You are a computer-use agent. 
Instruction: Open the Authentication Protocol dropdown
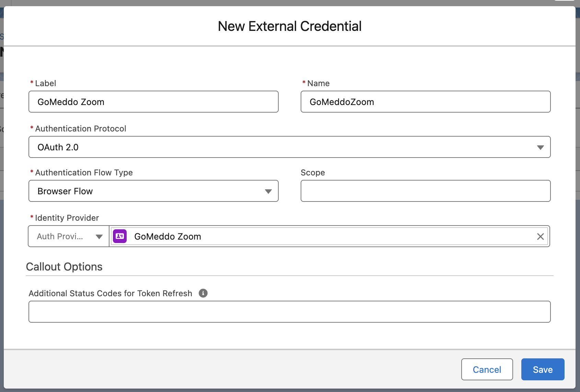289,147
